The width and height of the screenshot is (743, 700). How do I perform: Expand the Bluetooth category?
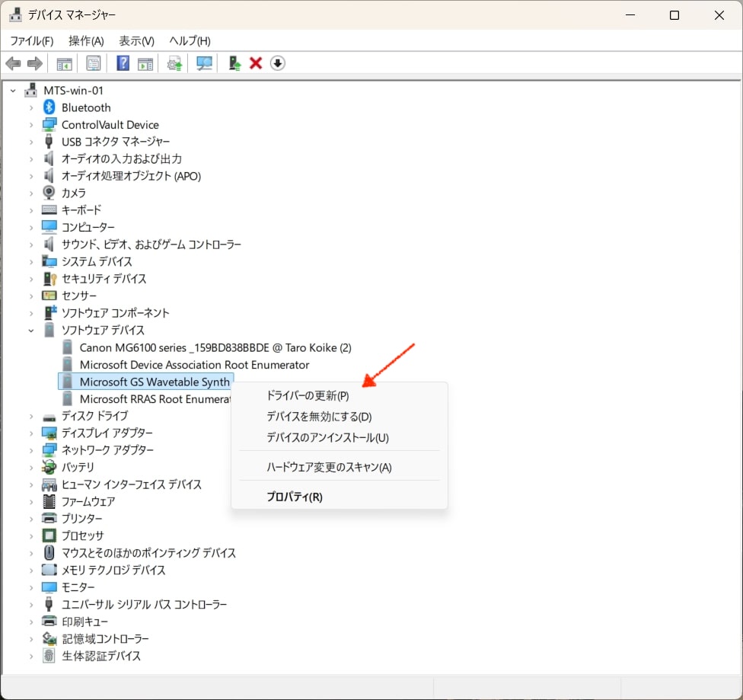[x=31, y=107]
